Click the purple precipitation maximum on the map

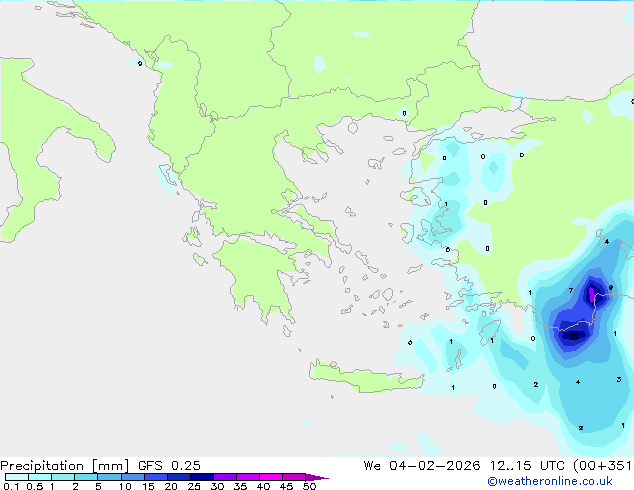coord(592,294)
